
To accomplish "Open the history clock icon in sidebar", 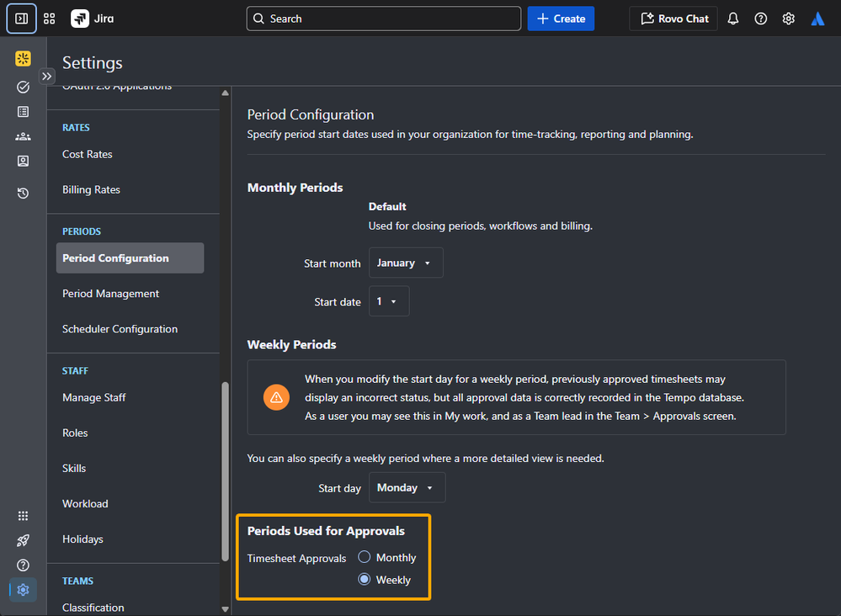I will [x=23, y=193].
